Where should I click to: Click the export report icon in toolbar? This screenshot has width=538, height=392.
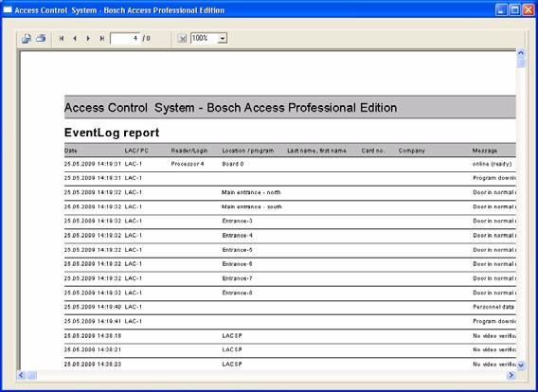27,38
